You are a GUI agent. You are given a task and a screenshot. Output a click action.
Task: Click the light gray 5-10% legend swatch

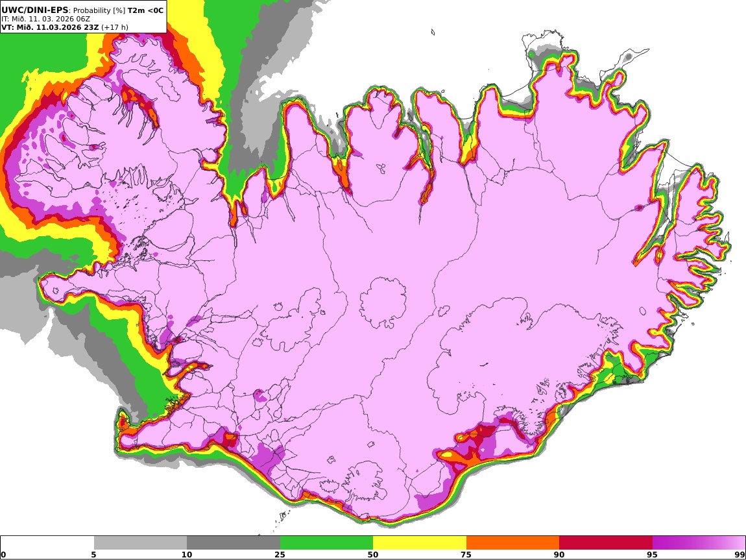(x=140, y=543)
